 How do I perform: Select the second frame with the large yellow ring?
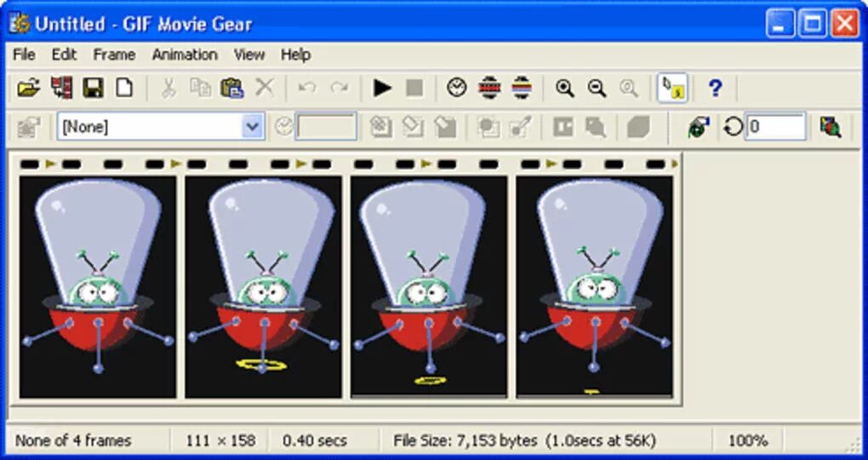pos(264,287)
